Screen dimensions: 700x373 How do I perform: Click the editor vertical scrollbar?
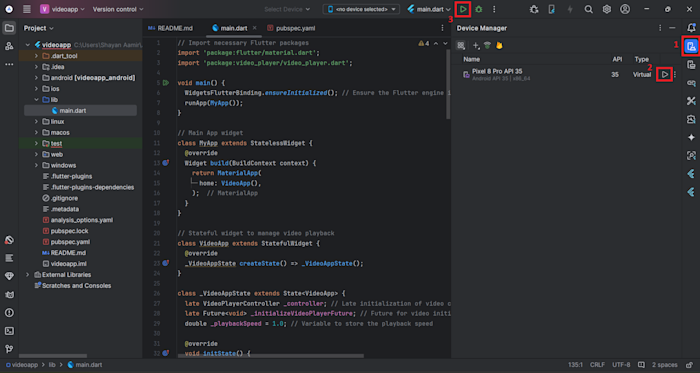[x=448, y=84]
